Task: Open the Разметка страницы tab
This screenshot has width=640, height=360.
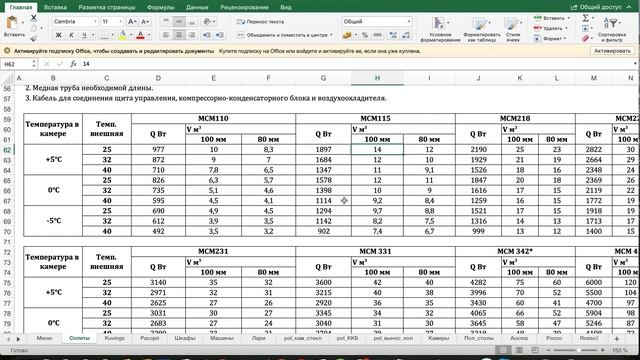Action: [x=107, y=7]
